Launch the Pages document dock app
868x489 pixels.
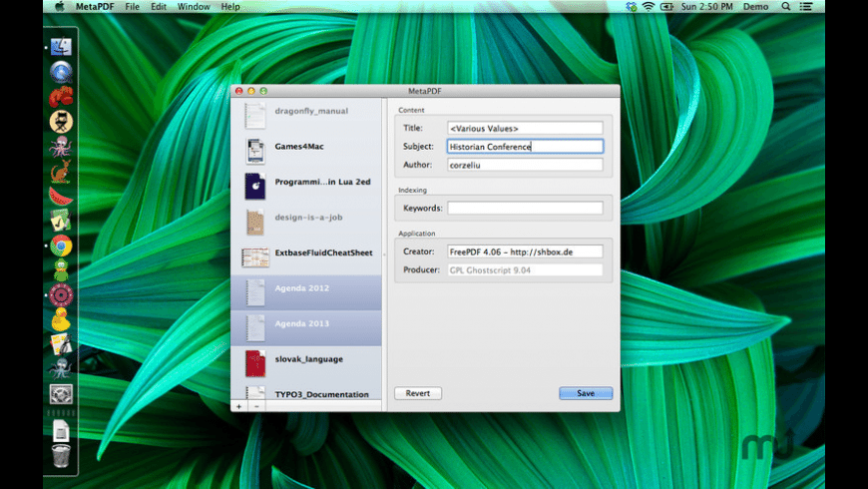pos(61,344)
